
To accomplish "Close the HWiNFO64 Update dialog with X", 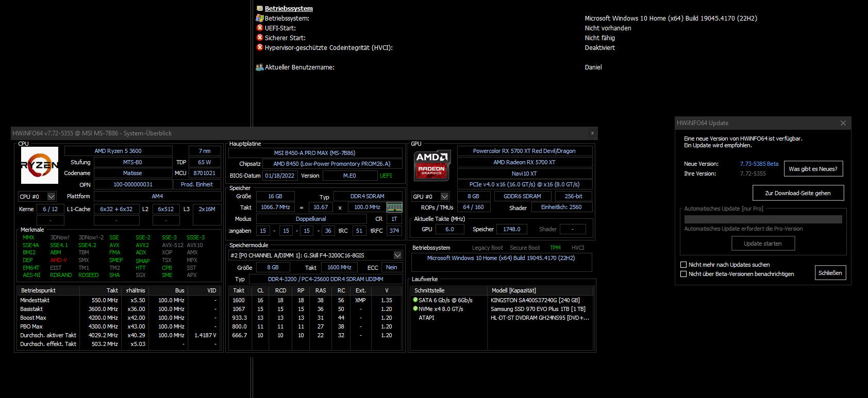I will point(843,123).
